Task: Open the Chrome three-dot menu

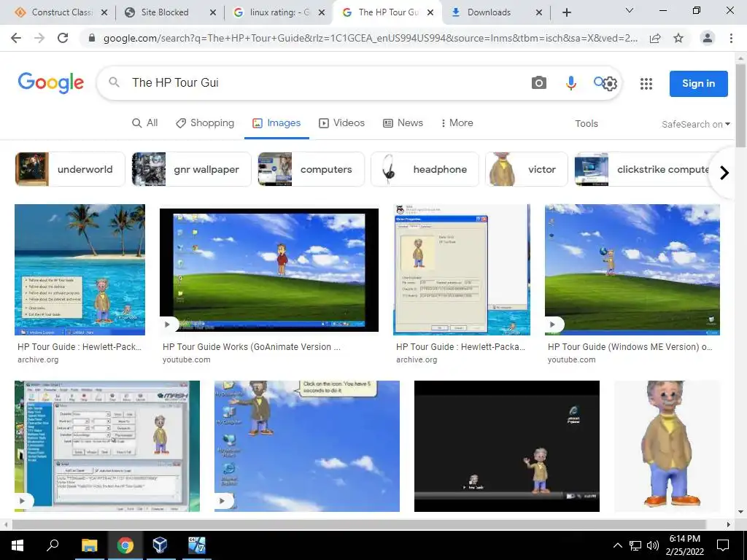Action: (x=731, y=38)
